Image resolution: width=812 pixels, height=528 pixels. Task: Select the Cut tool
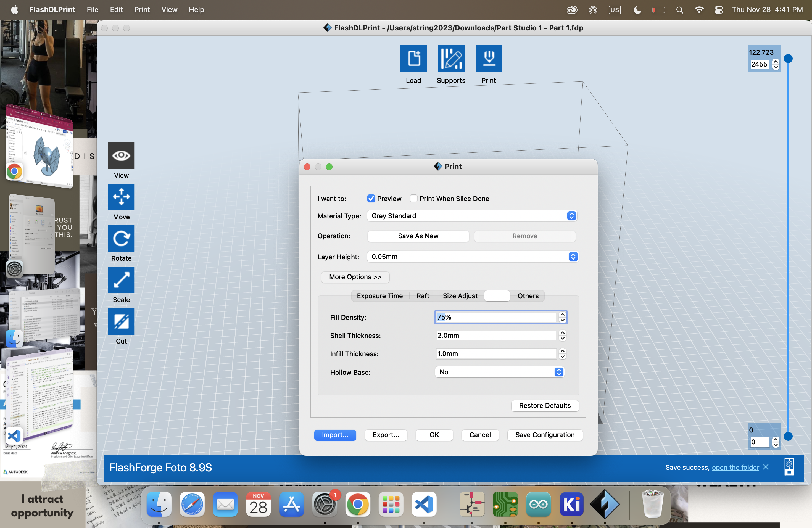pyautogui.click(x=121, y=321)
